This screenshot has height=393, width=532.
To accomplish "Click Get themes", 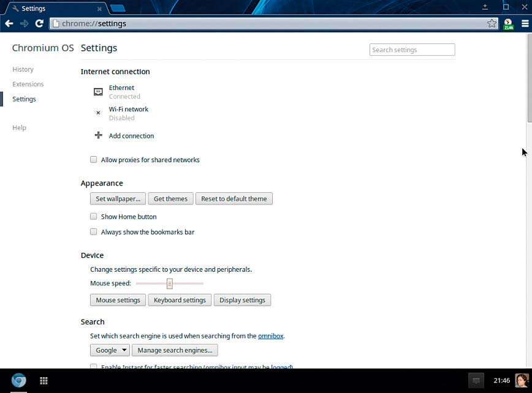I will click(170, 198).
